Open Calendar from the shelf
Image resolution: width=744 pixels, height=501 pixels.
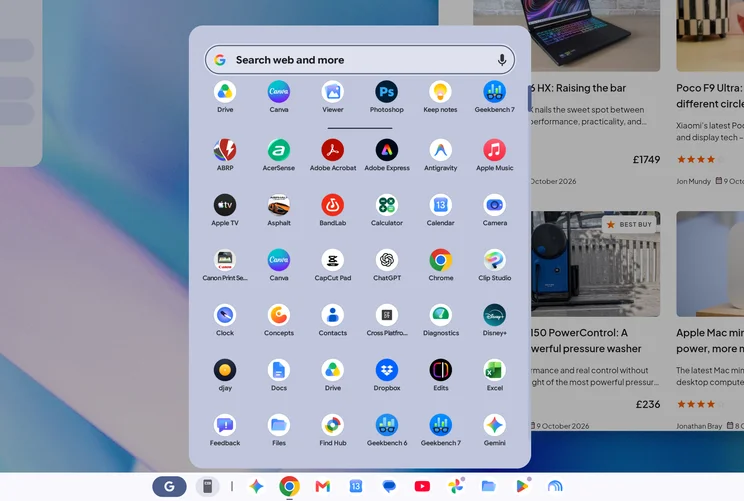(356, 486)
